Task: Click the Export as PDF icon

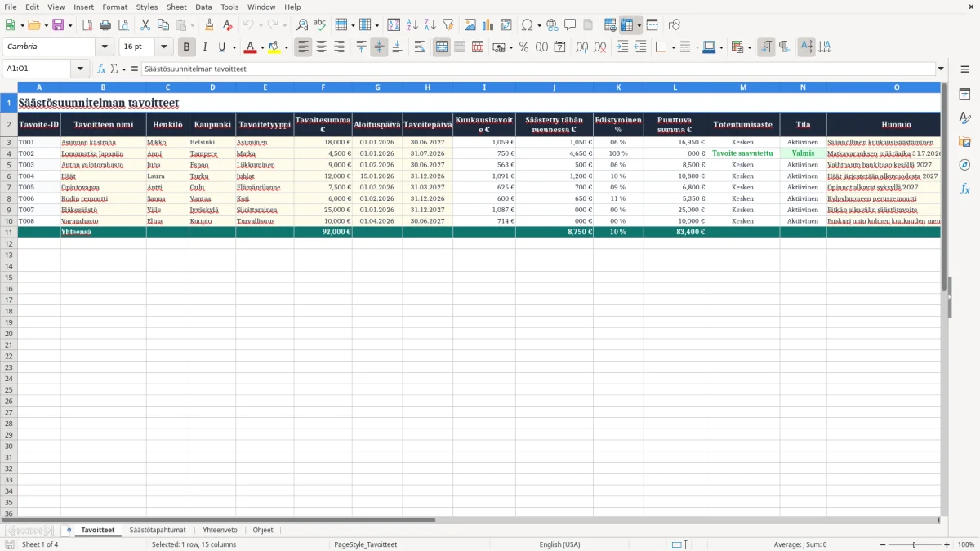Action: click(x=87, y=25)
